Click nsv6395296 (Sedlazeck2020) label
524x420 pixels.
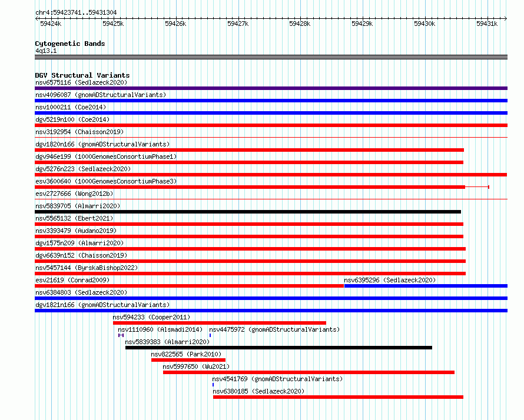(390, 280)
